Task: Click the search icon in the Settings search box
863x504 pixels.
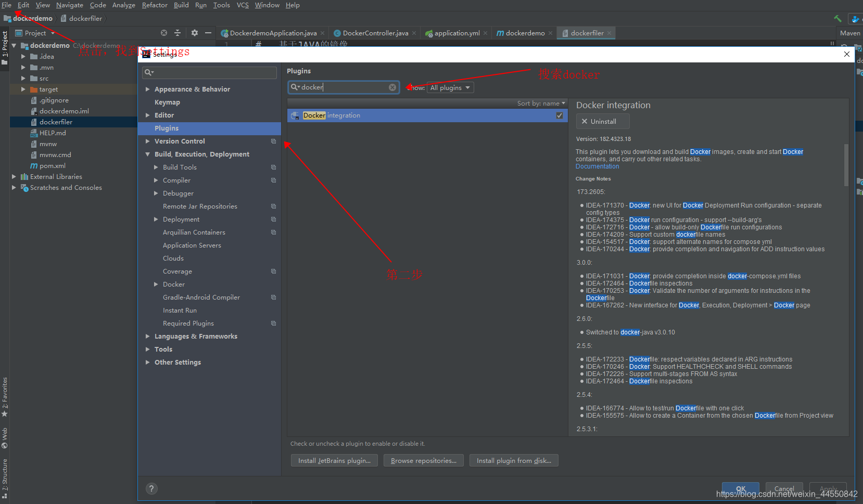Action: [x=149, y=72]
